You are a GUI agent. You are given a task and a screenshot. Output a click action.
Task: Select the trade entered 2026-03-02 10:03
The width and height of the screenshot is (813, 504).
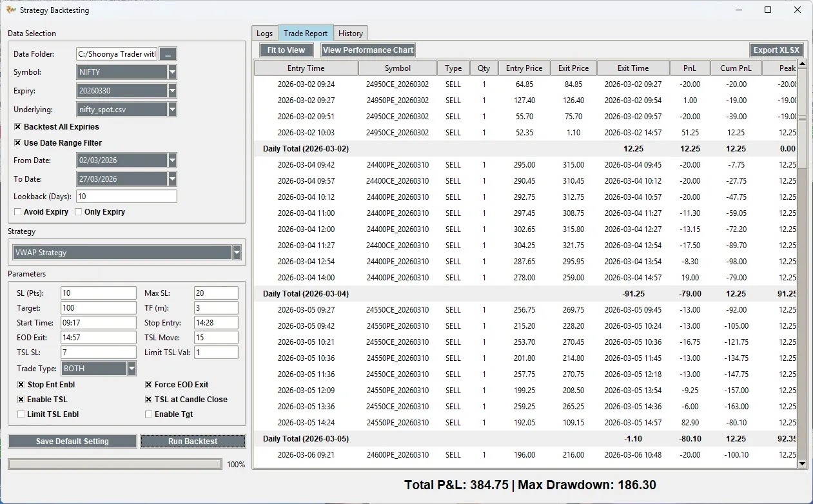[525, 133]
